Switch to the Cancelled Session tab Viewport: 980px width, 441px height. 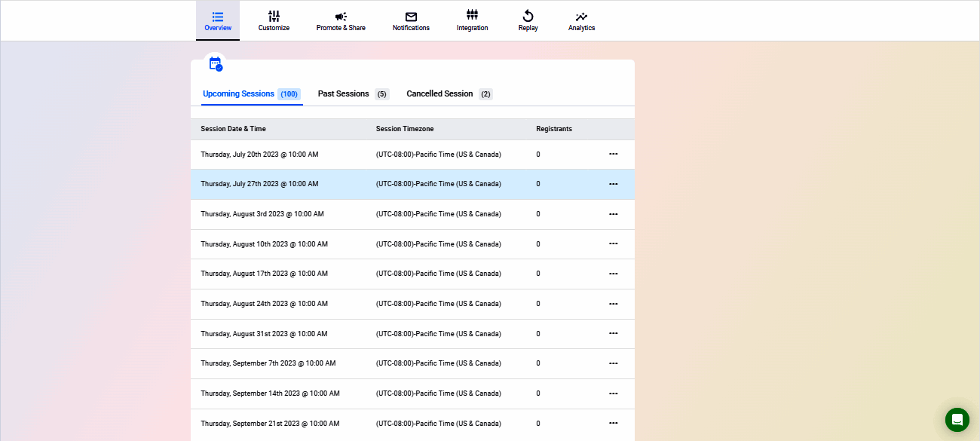[x=439, y=94]
